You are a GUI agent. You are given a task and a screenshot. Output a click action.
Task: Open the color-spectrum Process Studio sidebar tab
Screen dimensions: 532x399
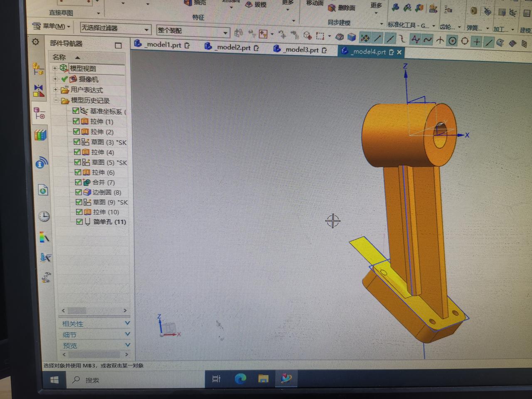[x=44, y=237]
